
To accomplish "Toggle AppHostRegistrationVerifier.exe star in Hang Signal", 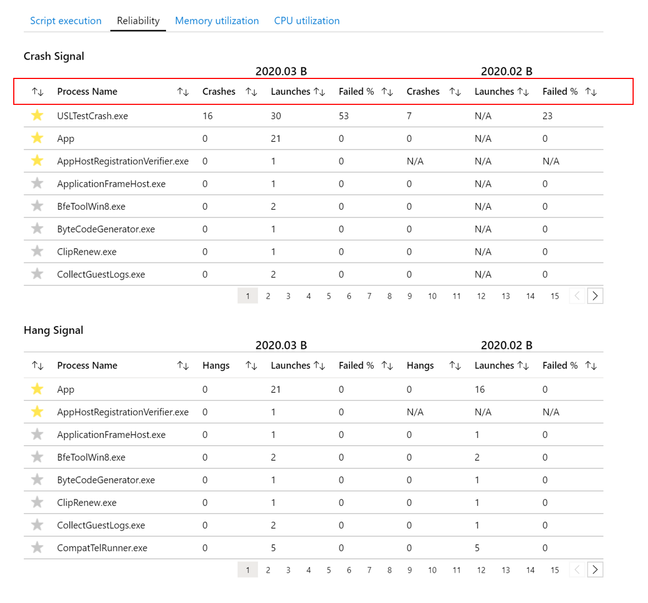I will [37, 411].
